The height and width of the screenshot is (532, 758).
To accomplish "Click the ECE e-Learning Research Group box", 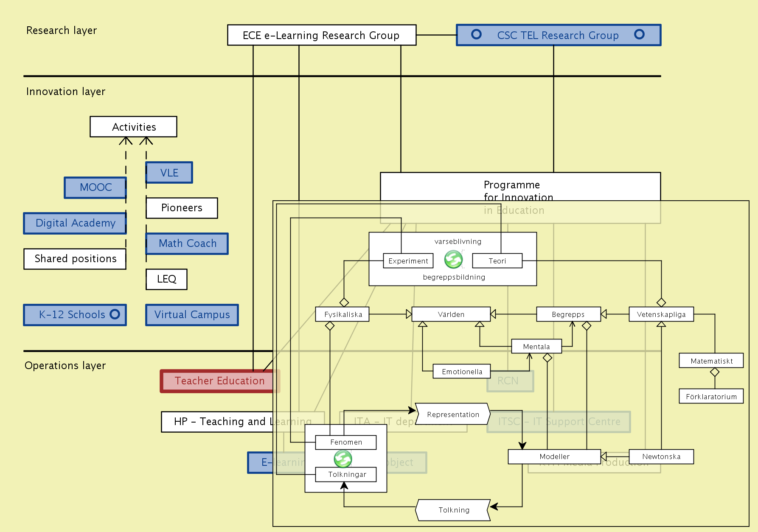I will tap(321, 35).
